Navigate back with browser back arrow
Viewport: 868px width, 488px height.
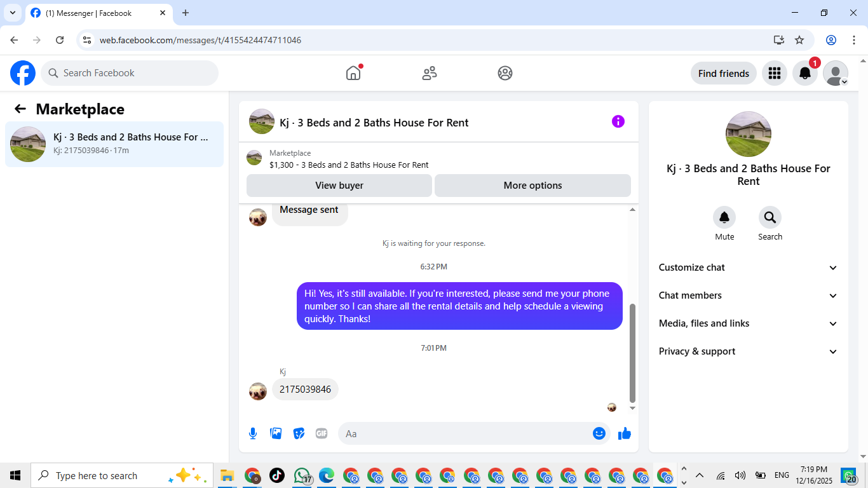tap(14, 40)
